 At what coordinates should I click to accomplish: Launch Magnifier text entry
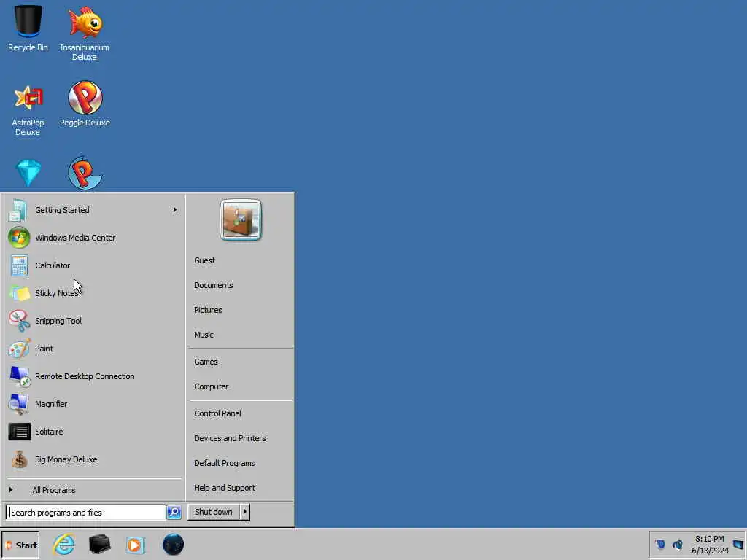coord(51,404)
